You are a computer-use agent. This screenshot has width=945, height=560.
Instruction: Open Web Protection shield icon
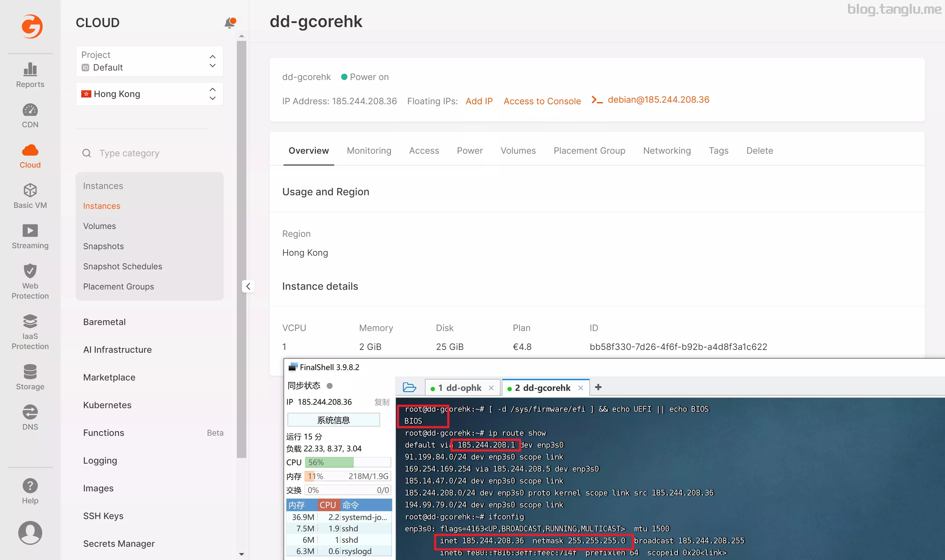(x=30, y=271)
